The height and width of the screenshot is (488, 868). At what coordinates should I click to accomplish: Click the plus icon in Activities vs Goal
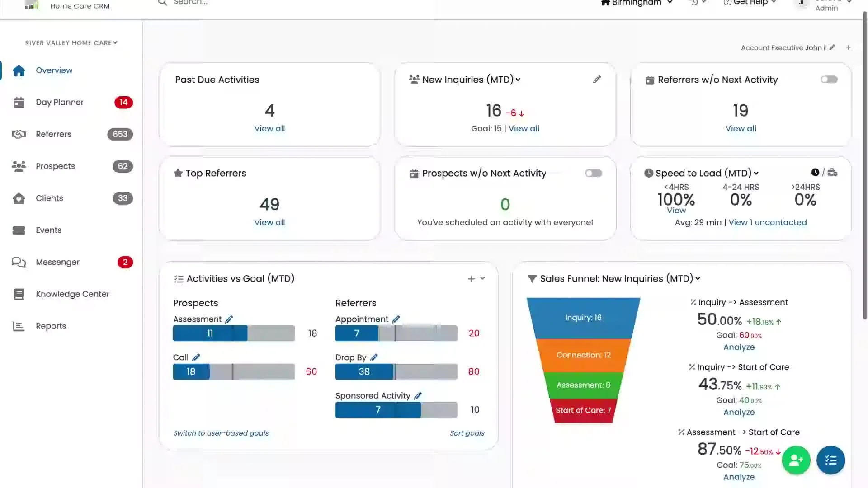pos(471,279)
